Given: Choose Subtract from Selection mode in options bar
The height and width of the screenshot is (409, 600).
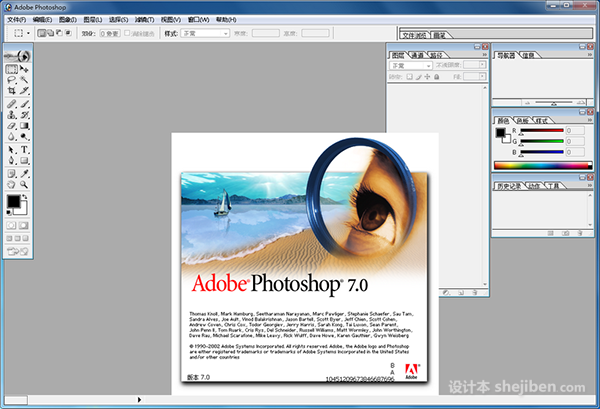Looking at the screenshot, I should point(59,33).
